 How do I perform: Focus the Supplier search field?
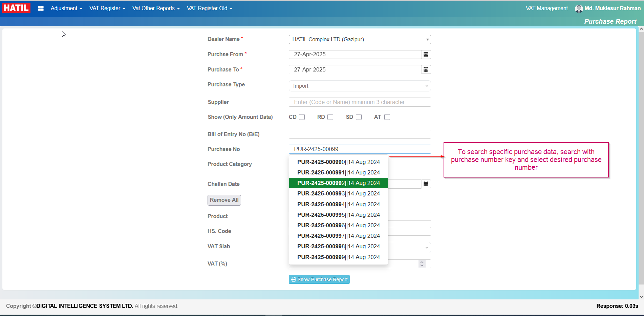tap(360, 102)
